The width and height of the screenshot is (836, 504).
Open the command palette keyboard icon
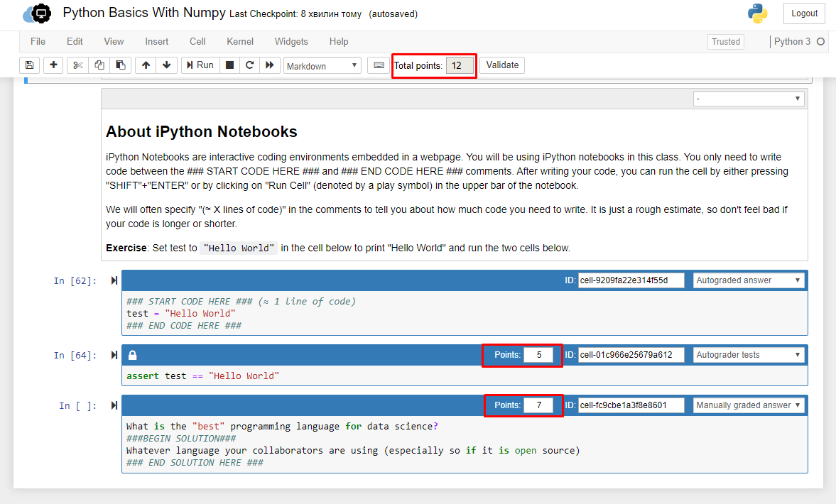click(x=379, y=65)
